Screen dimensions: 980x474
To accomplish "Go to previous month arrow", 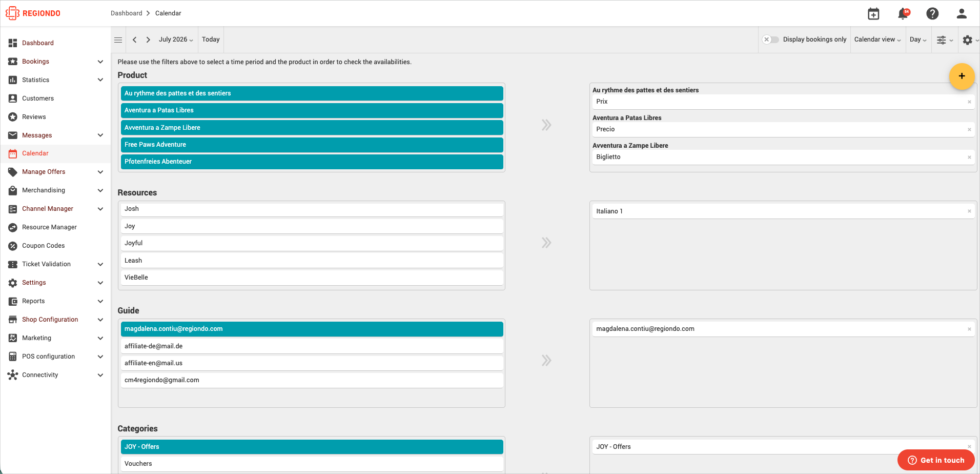I will point(134,39).
